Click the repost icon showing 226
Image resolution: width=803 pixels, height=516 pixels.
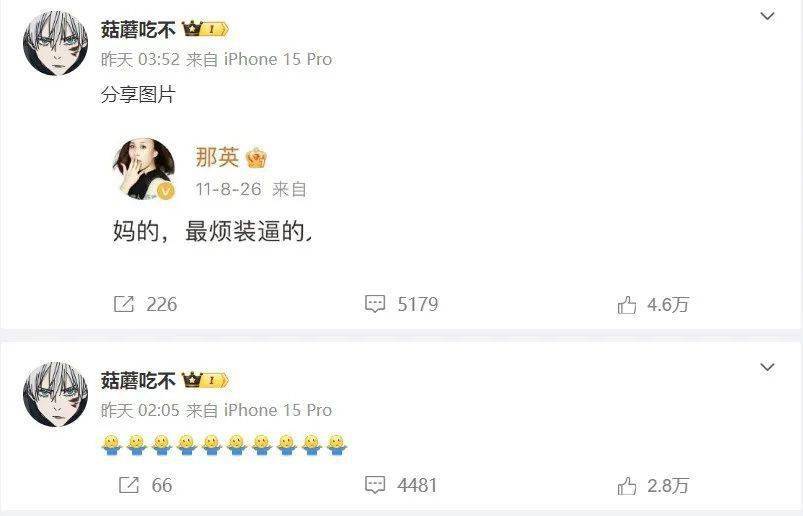(124, 304)
